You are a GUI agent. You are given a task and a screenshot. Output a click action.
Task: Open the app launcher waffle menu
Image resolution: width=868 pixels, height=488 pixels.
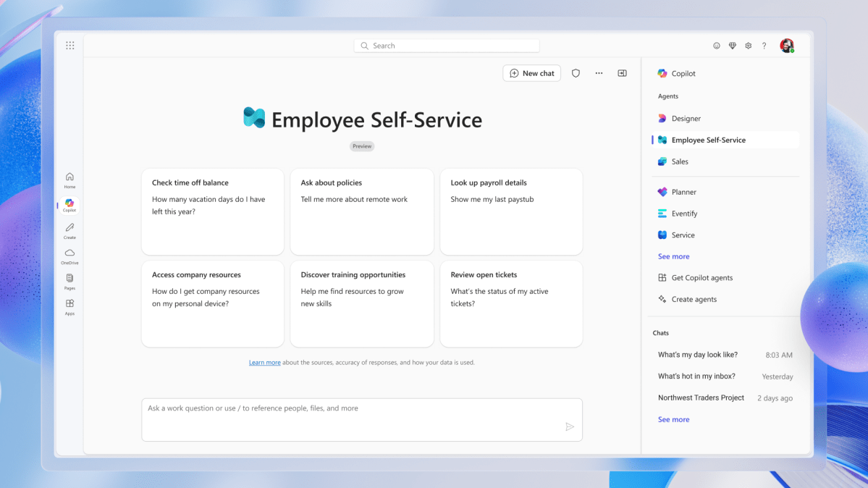coord(70,45)
